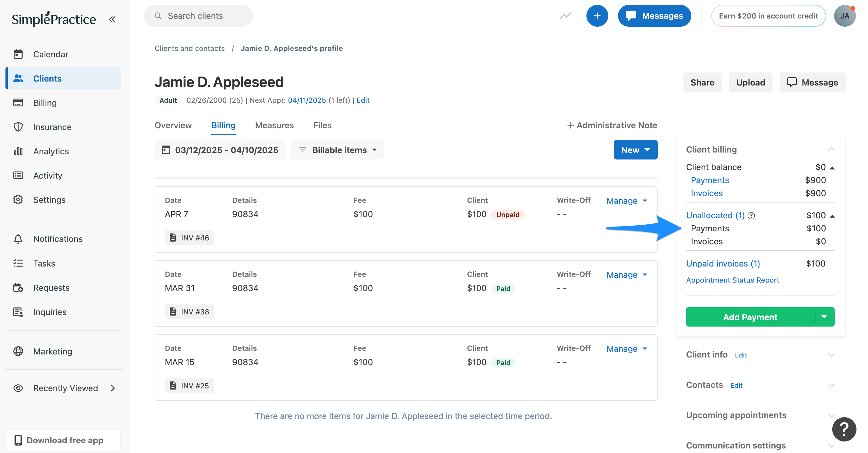Click the Messages chat icon
The width and height of the screenshot is (868, 453).
pyautogui.click(x=631, y=15)
